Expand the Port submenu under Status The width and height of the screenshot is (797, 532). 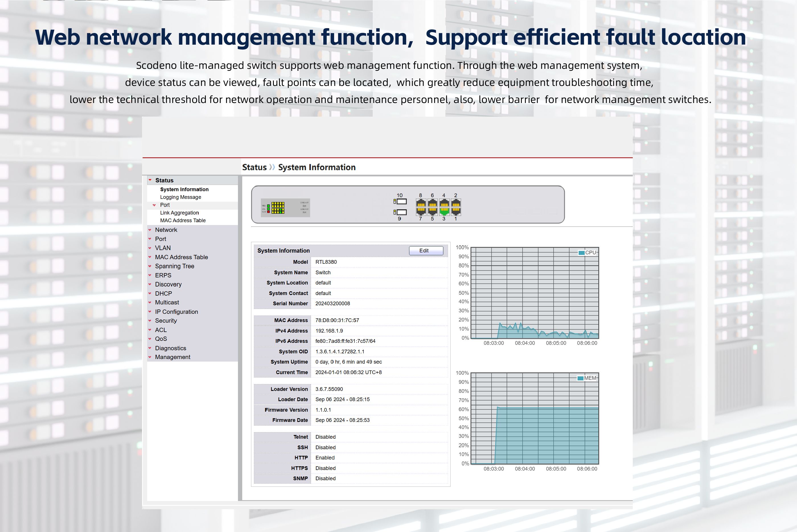click(x=165, y=205)
